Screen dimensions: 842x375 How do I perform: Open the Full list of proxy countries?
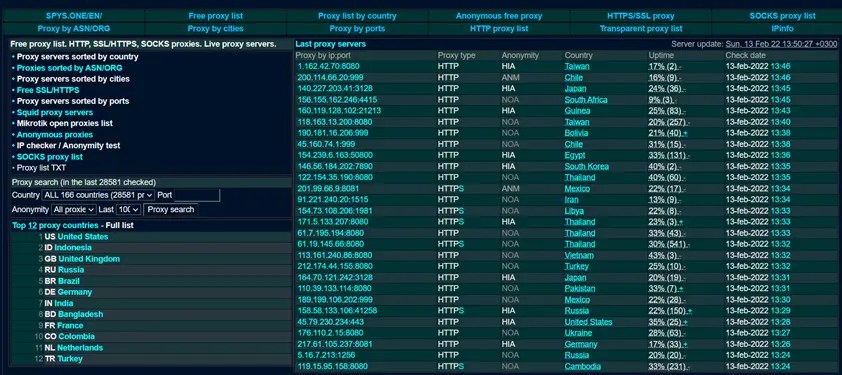(x=119, y=225)
